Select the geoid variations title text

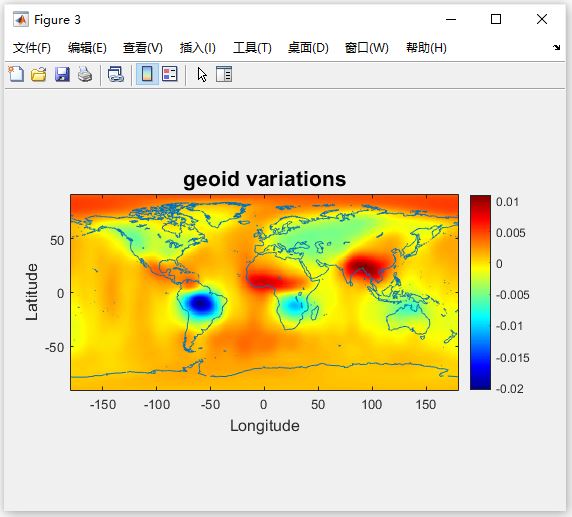click(x=264, y=180)
